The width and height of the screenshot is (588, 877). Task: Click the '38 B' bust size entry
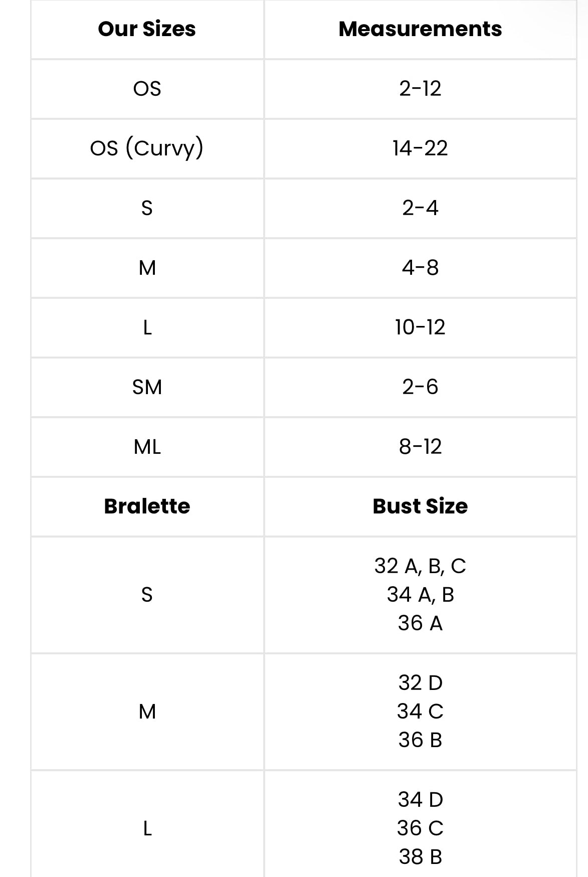pyautogui.click(x=420, y=857)
